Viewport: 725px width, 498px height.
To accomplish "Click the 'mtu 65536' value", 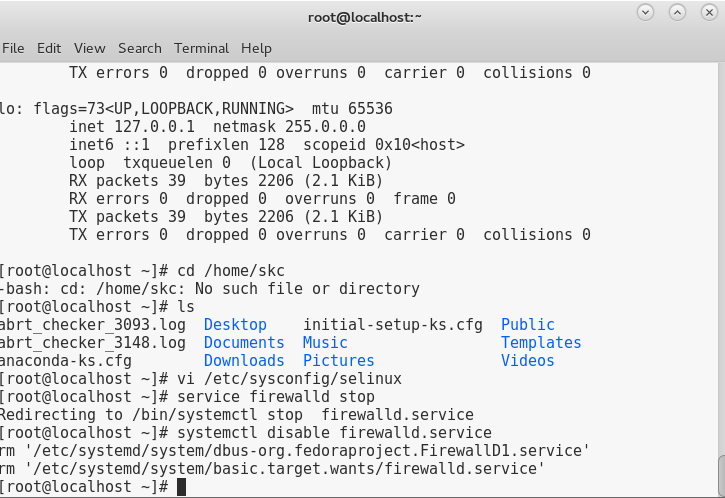I will point(352,109).
